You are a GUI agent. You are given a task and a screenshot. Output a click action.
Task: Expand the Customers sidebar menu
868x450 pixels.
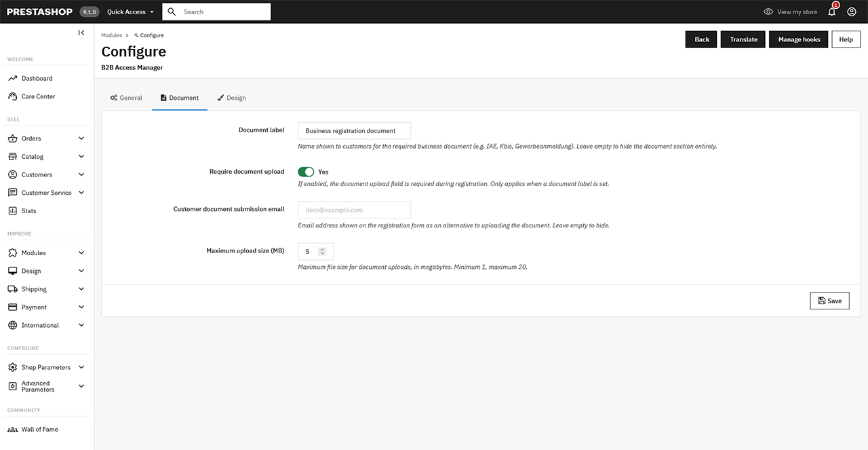pyautogui.click(x=37, y=174)
